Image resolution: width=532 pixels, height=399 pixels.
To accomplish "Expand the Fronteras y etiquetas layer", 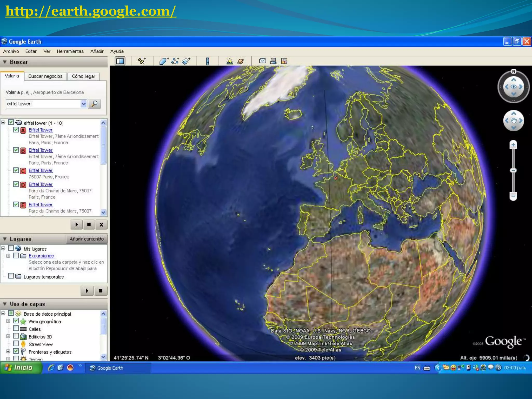I will coord(8,351).
